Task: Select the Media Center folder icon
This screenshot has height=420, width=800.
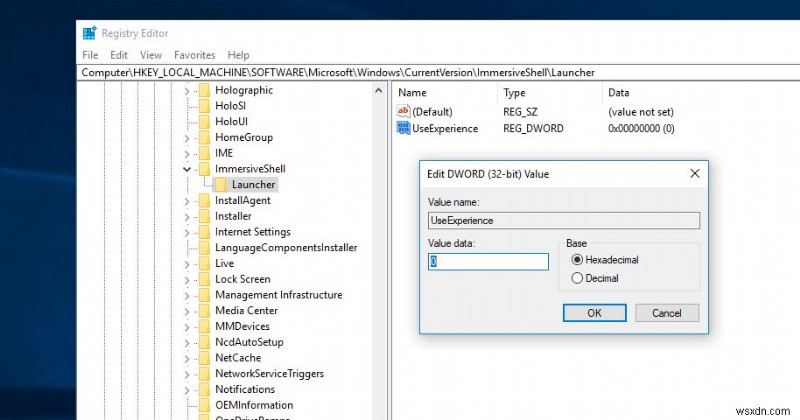Action: pos(204,311)
